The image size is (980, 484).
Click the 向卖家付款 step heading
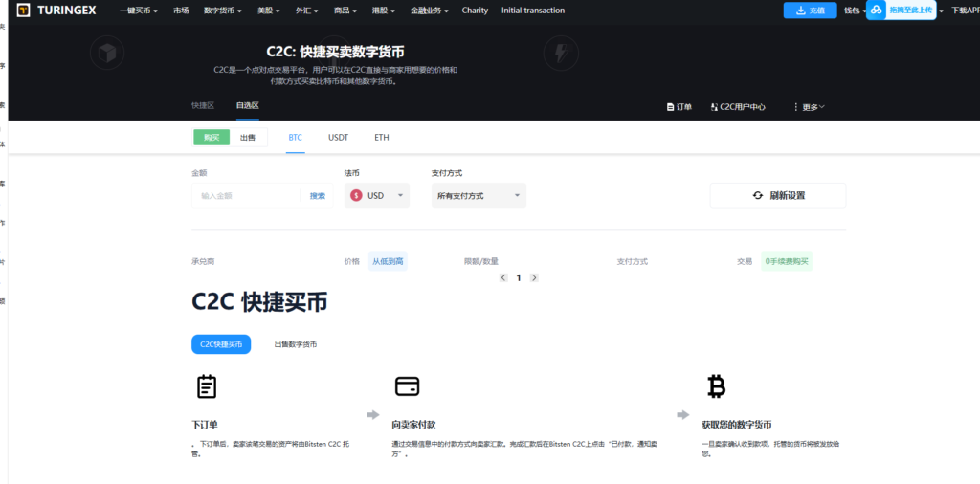tap(413, 425)
